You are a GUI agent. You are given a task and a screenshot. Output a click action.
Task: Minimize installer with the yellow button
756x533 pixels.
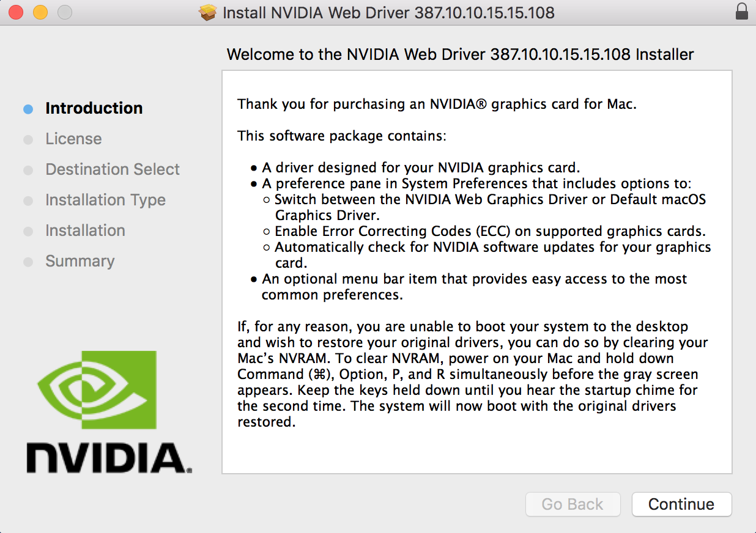(40, 12)
